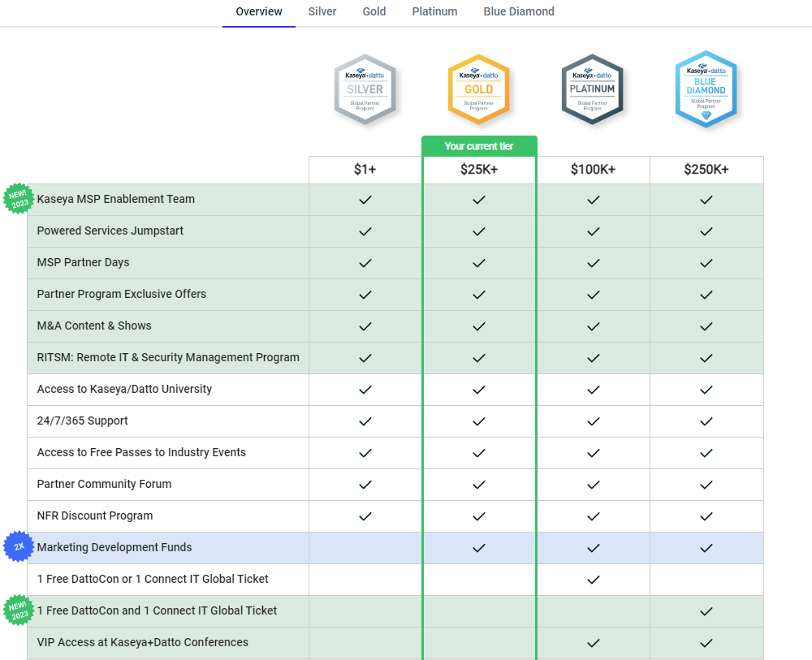Click the $100K+ column header
This screenshot has width=812, height=660.
coord(593,170)
